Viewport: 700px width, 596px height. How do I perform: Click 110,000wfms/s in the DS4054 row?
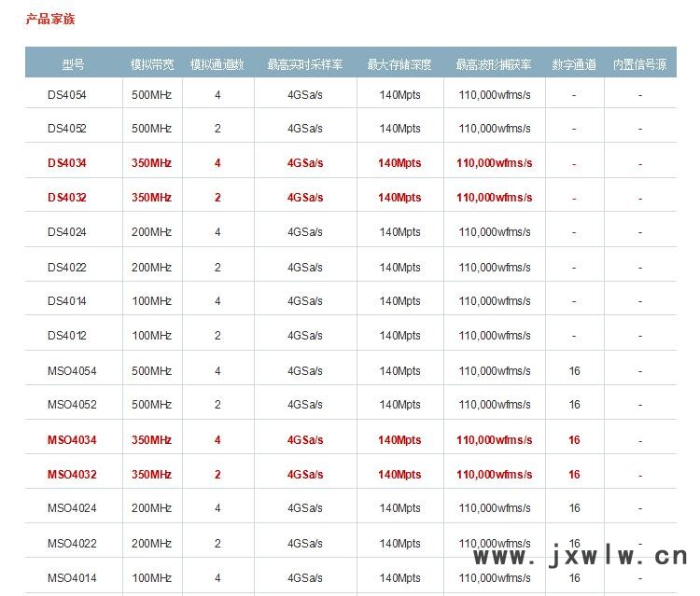click(494, 95)
